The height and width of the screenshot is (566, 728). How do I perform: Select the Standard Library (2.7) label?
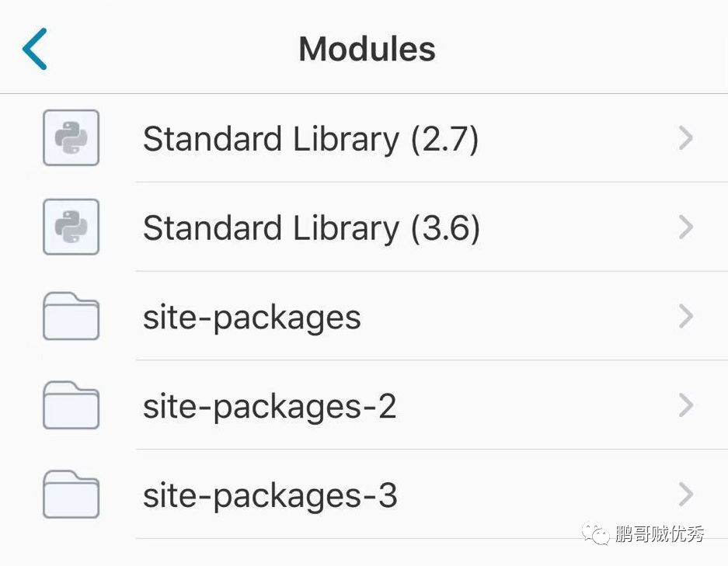coord(311,139)
